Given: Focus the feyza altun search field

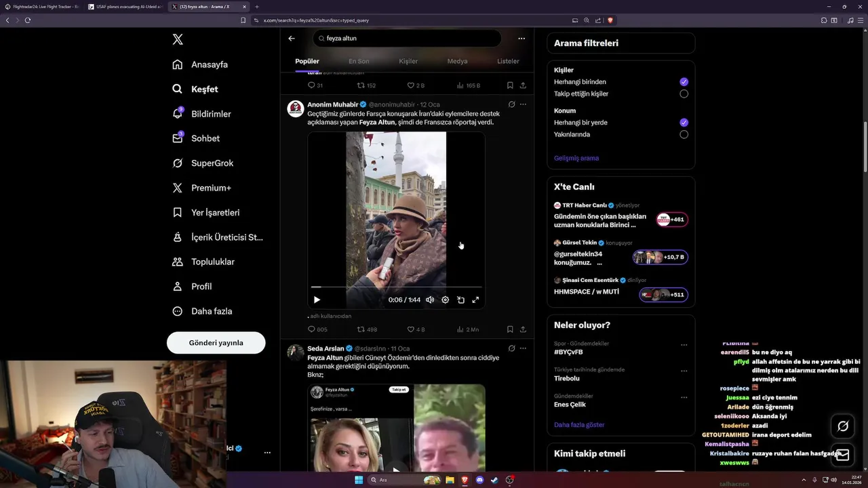Looking at the screenshot, I should [407, 39].
